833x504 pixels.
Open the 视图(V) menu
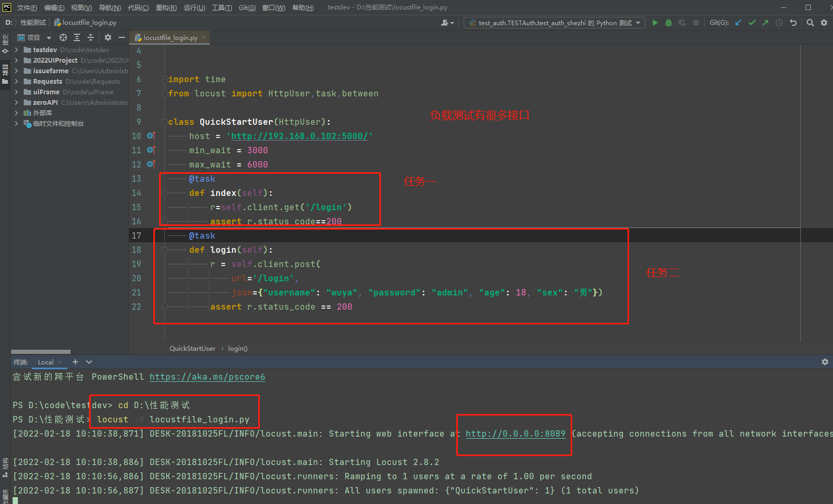[x=81, y=8]
